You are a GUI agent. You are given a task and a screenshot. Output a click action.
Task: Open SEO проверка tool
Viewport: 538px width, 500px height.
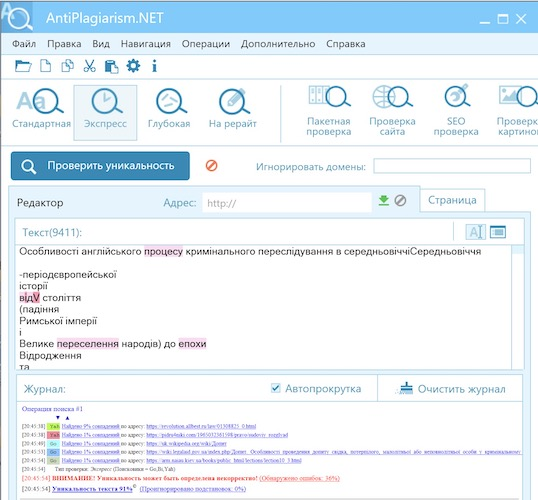click(456, 111)
